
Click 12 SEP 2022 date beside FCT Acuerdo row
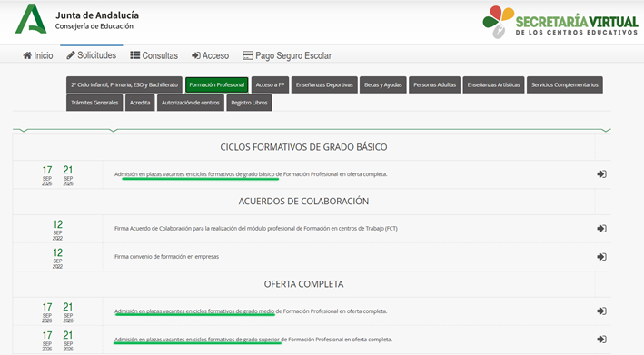click(x=57, y=230)
